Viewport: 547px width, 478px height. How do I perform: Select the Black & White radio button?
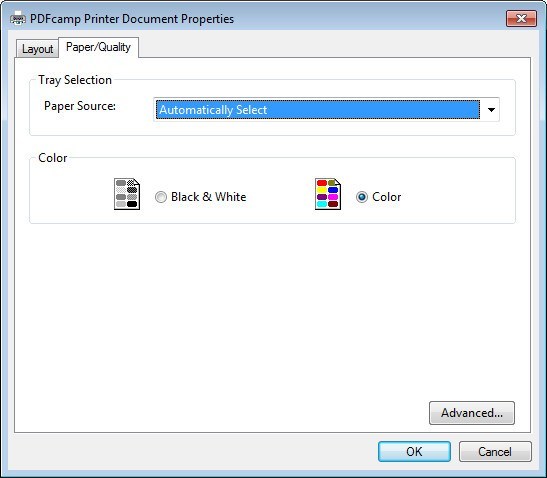tap(161, 197)
